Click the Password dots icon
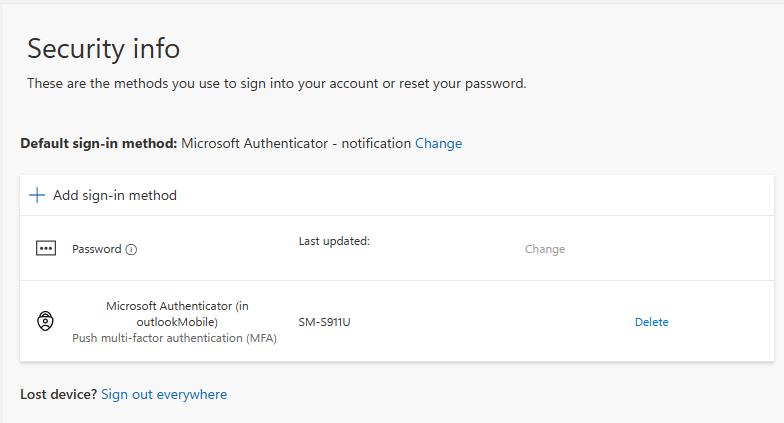This screenshot has height=423, width=784. click(46, 248)
